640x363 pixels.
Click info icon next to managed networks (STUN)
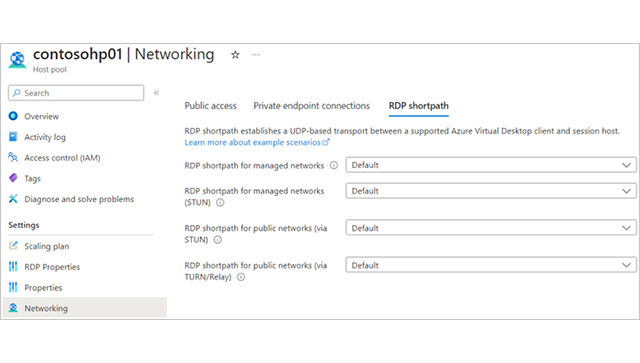220,203
